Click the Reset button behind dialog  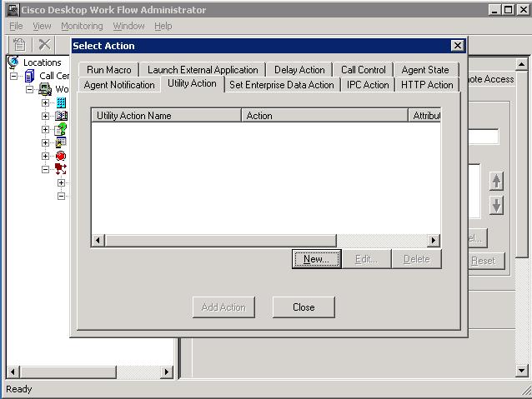pos(486,261)
